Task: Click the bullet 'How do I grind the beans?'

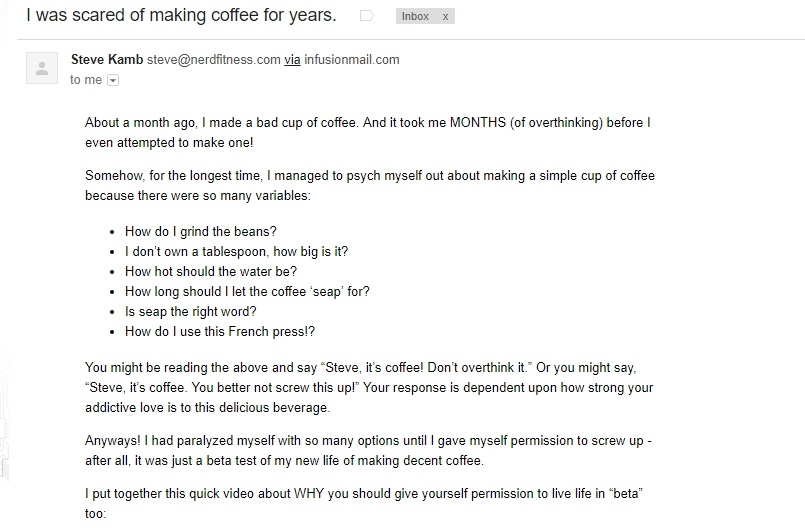Action: [x=201, y=232]
